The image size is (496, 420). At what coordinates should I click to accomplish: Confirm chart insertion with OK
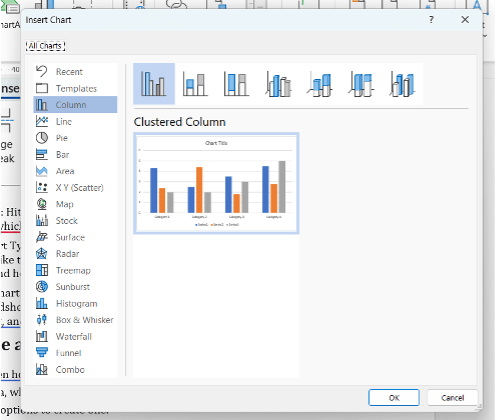(394, 398)
